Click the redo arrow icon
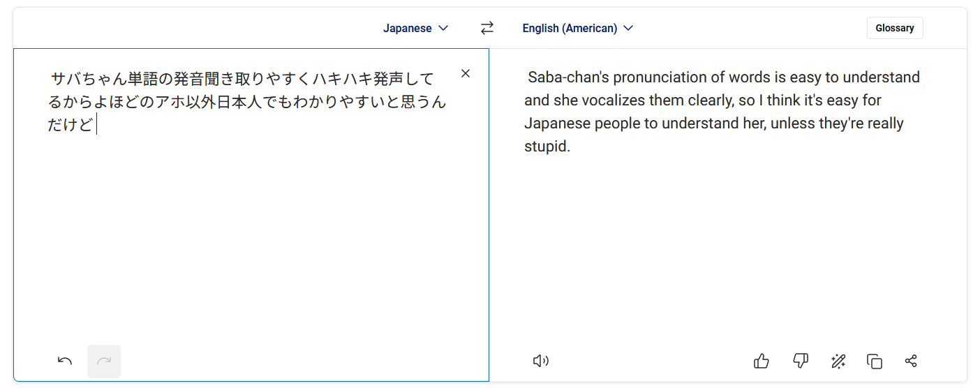 104,361
